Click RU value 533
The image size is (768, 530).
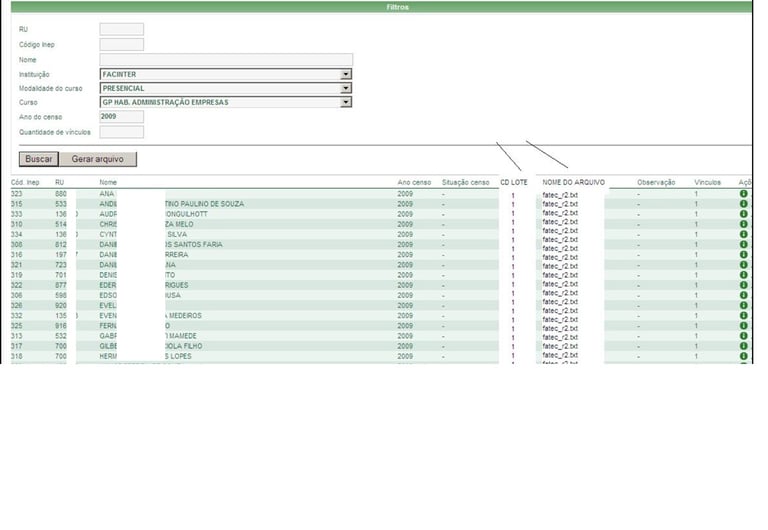(61, 204)
